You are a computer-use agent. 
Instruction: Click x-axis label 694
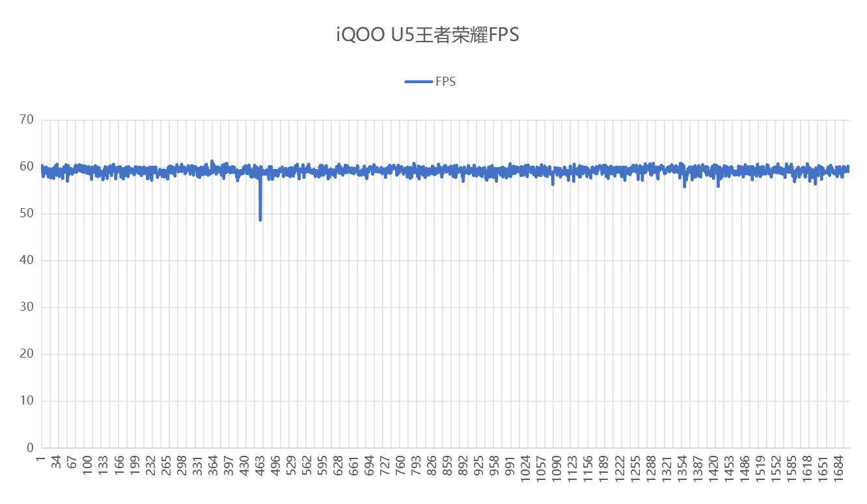[x=370, y=466]
